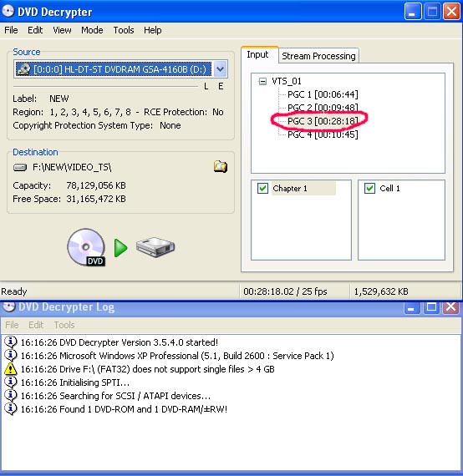Open the Edit menu in DVD Decrypter
This screenshot has width=463, height=476.
pyautogui.click(x=35, y=30)
